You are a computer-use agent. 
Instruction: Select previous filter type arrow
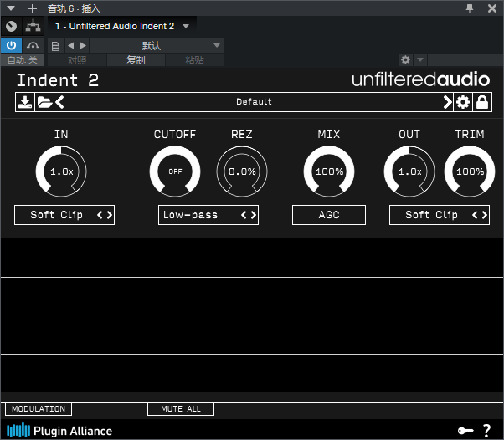pyautogui.click(x=244, y=215)
